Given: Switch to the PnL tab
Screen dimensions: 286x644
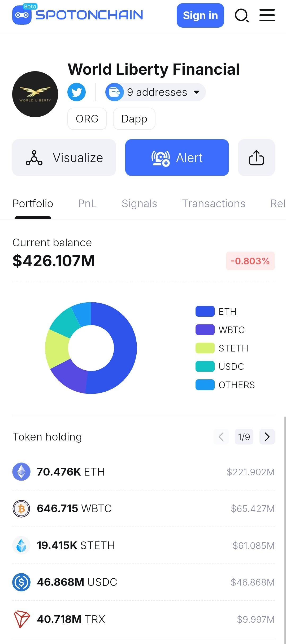Looking at the screenshot, I should tap(87, 204).
